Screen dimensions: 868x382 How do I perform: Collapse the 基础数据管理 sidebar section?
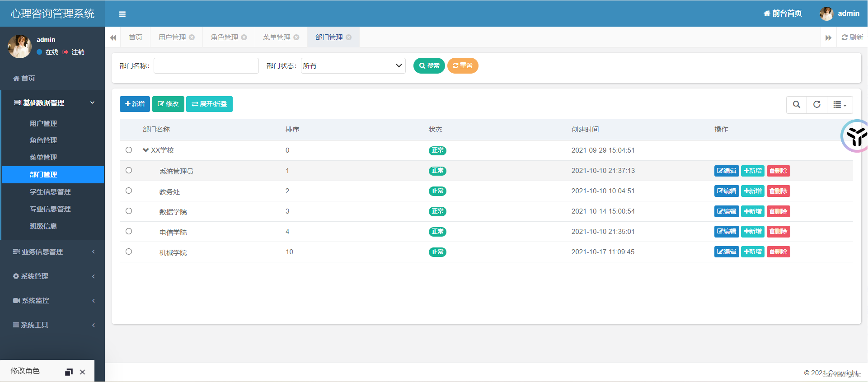tap(52, 102)
